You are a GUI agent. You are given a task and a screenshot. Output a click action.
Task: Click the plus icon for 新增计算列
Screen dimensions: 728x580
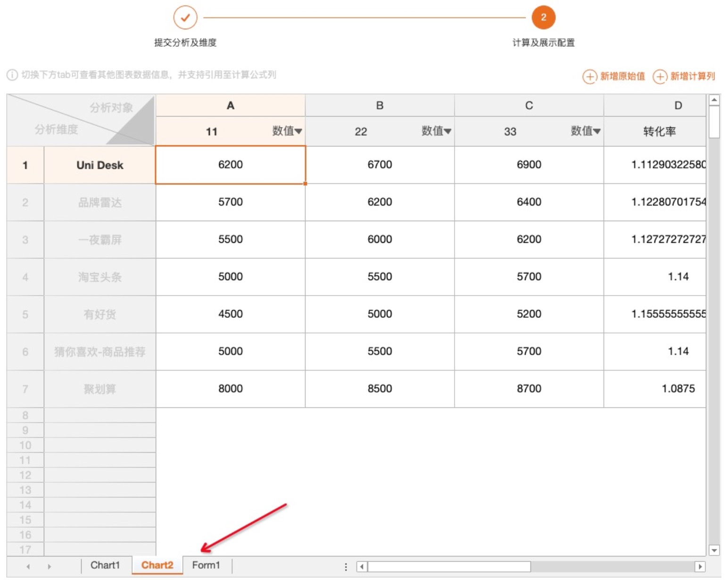click(660, 76)
